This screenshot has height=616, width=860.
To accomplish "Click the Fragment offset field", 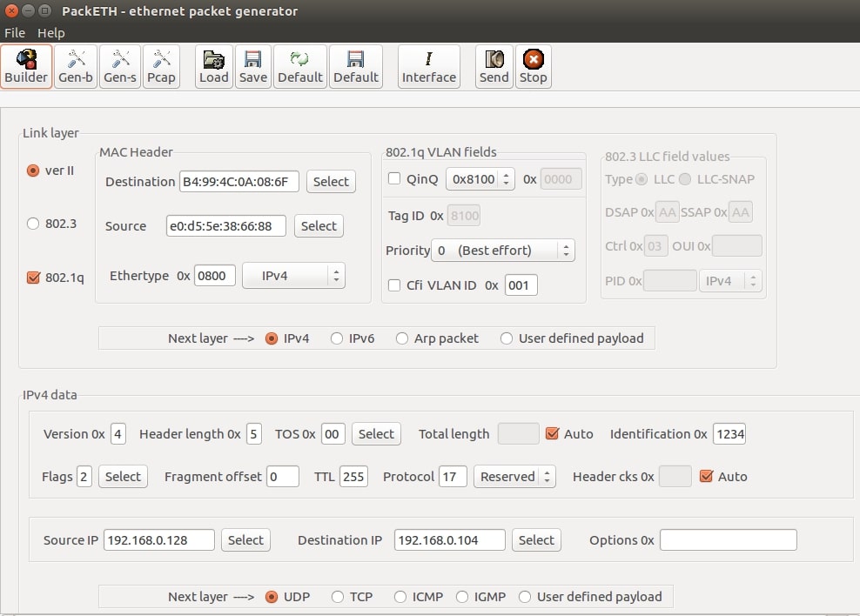I will click(x=283, y=476).
